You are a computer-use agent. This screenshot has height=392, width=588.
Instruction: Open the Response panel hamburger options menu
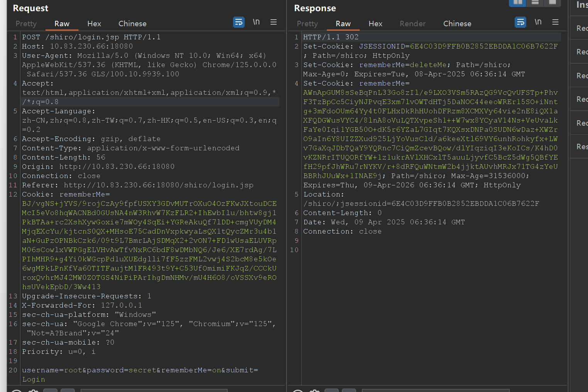point(555,22)
